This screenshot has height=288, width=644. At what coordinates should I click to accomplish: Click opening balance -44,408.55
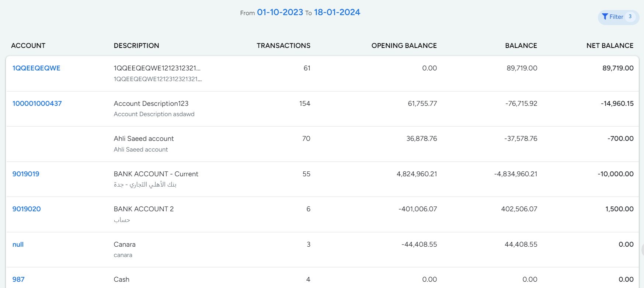tap(419, 244)
